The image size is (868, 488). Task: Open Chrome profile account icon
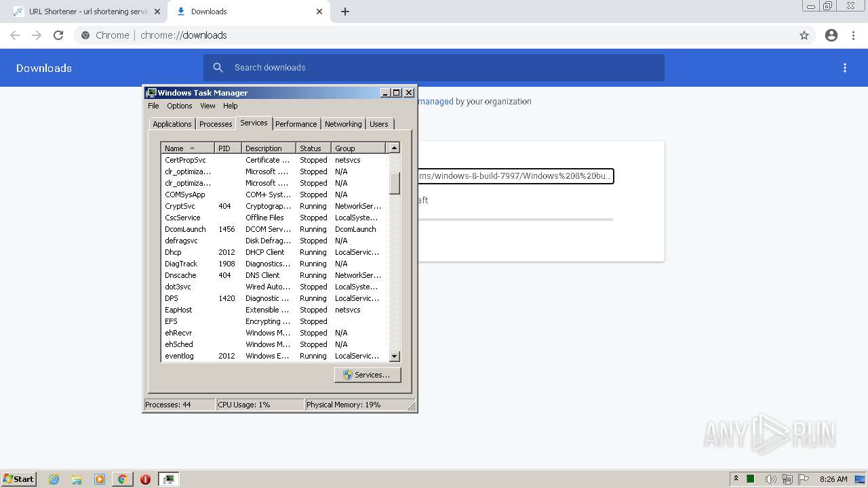831,35
